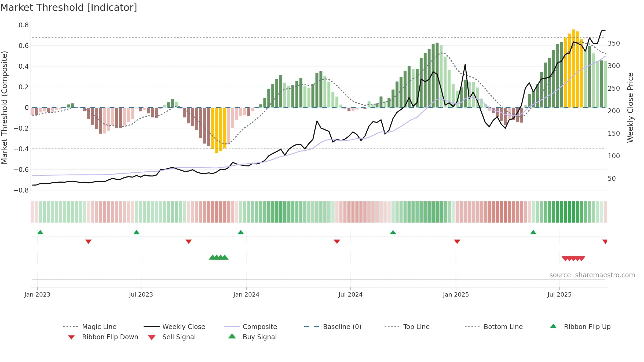Click the Jan 2024 x-axis label

246,295
